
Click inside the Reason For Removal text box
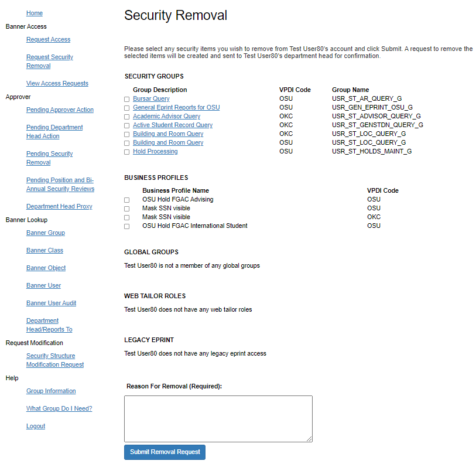(218, 418)
